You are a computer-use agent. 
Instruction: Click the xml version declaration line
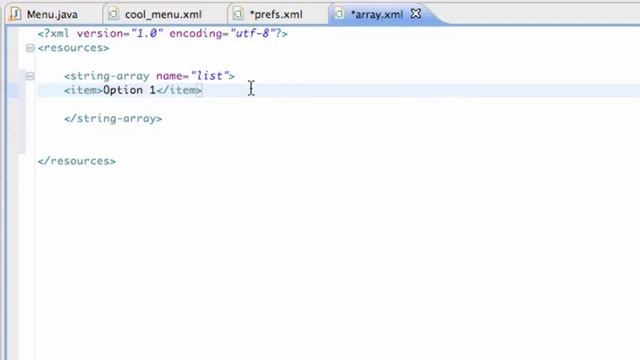point(162,33)
